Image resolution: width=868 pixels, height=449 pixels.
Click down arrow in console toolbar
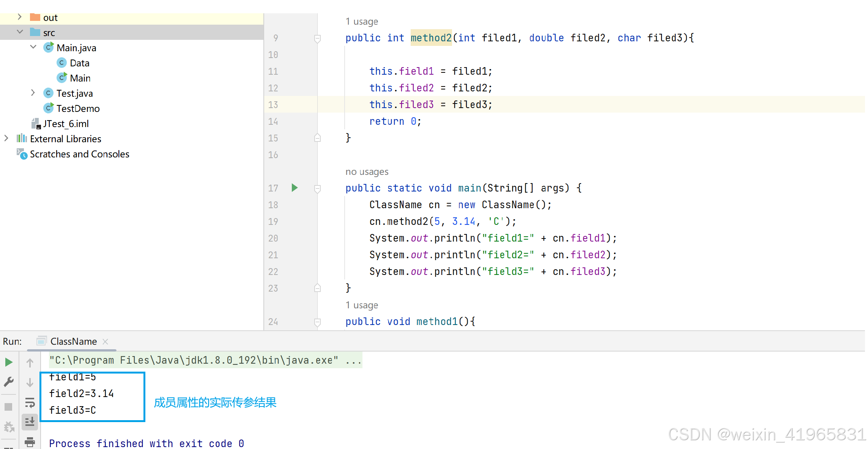pyautogui.click(x=30, y=383)
